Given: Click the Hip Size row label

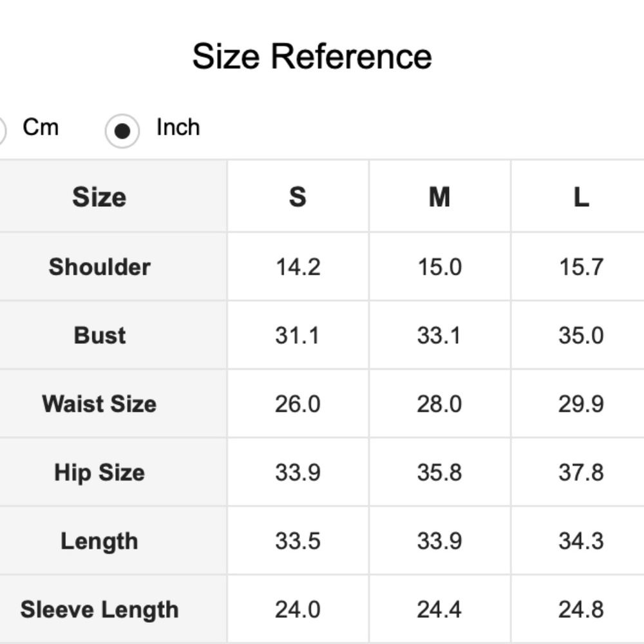Looking at the screenshot, I should click(x=99, y=472).
